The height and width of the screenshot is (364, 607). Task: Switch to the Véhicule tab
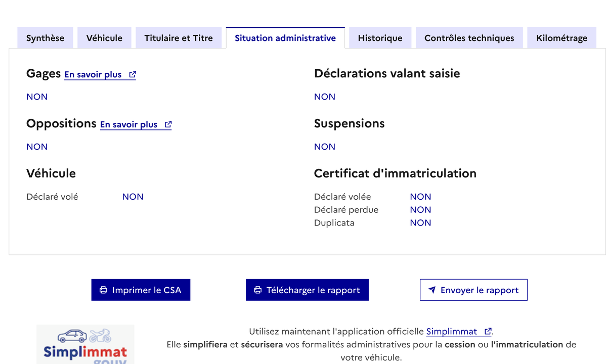pos(104,38)
